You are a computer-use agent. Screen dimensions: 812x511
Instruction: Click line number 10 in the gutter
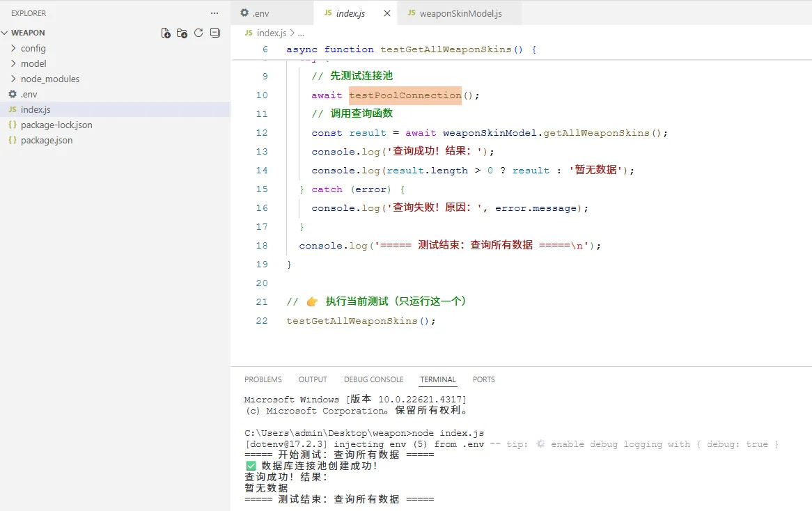pyautogui.click(x=262, y=95)
